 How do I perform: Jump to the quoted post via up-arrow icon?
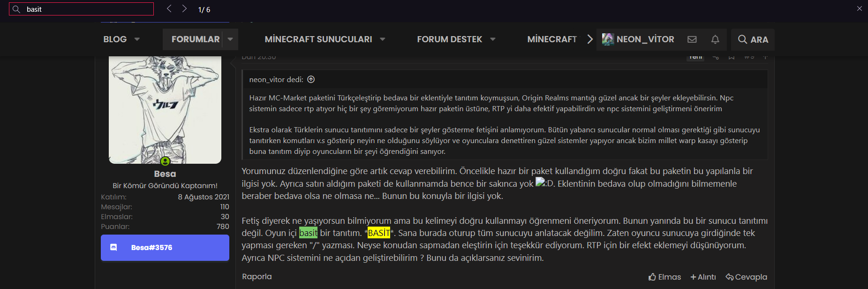[311, 79]
